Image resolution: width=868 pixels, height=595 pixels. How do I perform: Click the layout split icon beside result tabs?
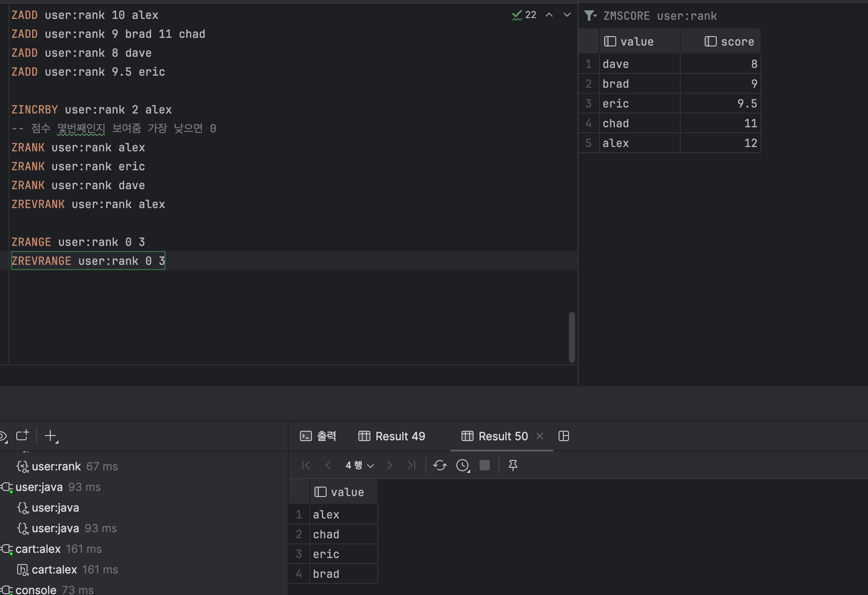564,436
